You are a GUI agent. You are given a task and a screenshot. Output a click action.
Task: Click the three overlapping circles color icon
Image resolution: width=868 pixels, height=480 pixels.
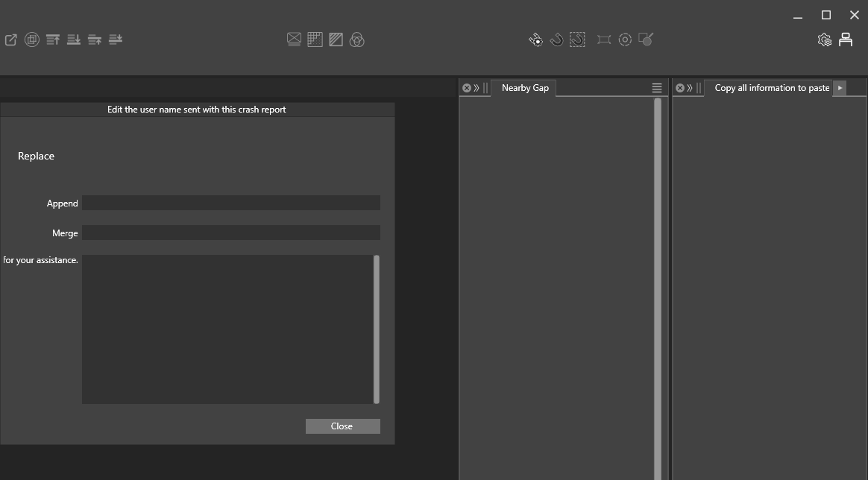(x=357, y=40)
